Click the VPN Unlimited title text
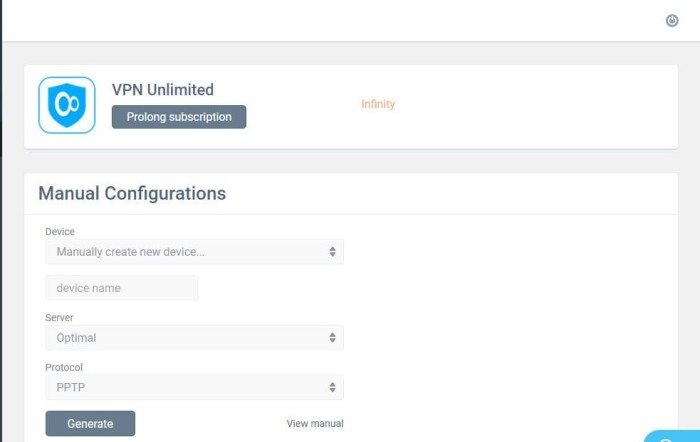700x442 pixels. (x=162, y=90)
